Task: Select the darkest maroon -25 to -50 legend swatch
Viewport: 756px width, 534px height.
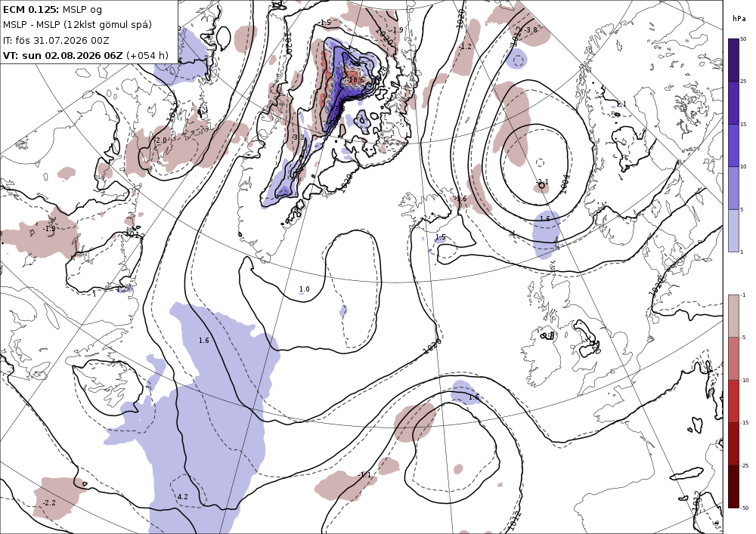Action: click(x=733, y=486)
